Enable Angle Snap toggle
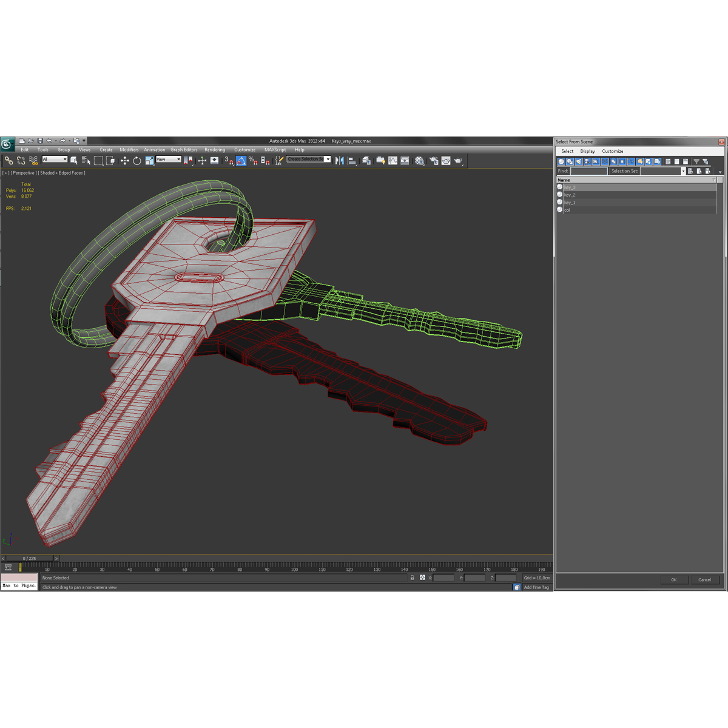 click(241, 160)
